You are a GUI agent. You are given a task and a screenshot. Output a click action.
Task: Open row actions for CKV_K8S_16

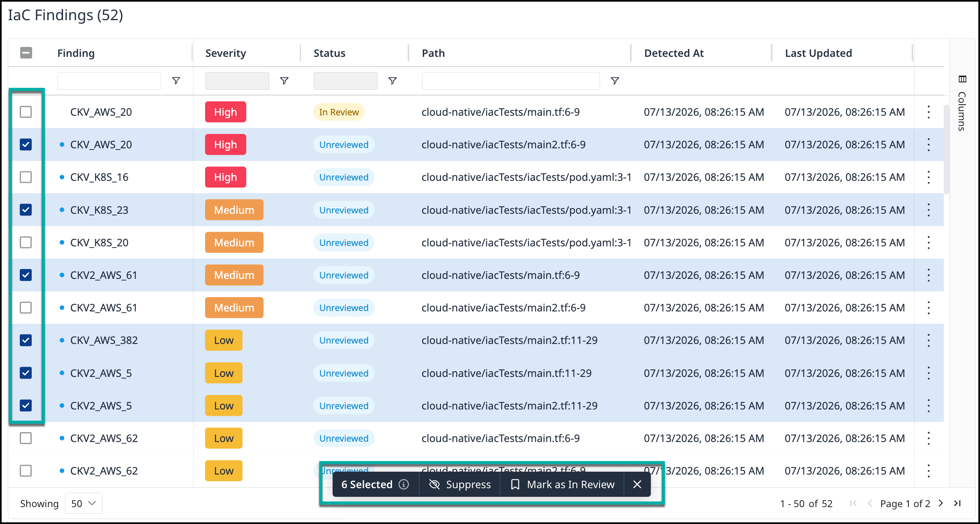(x=929, y=177)
